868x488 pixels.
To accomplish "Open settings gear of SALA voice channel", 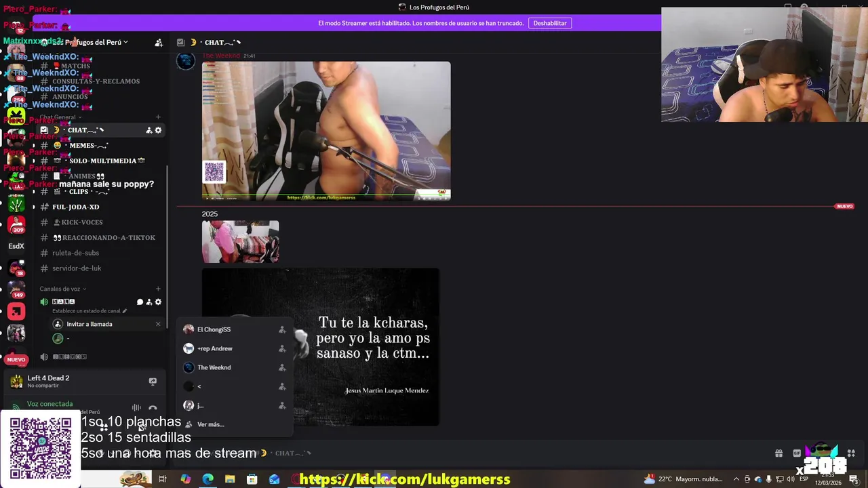I will point(158,302).
